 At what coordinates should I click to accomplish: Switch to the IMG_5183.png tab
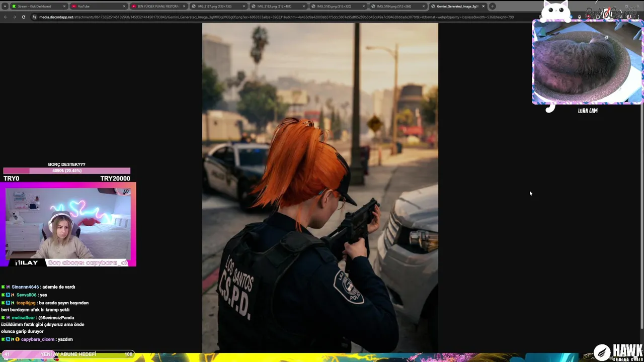(278, 7)
